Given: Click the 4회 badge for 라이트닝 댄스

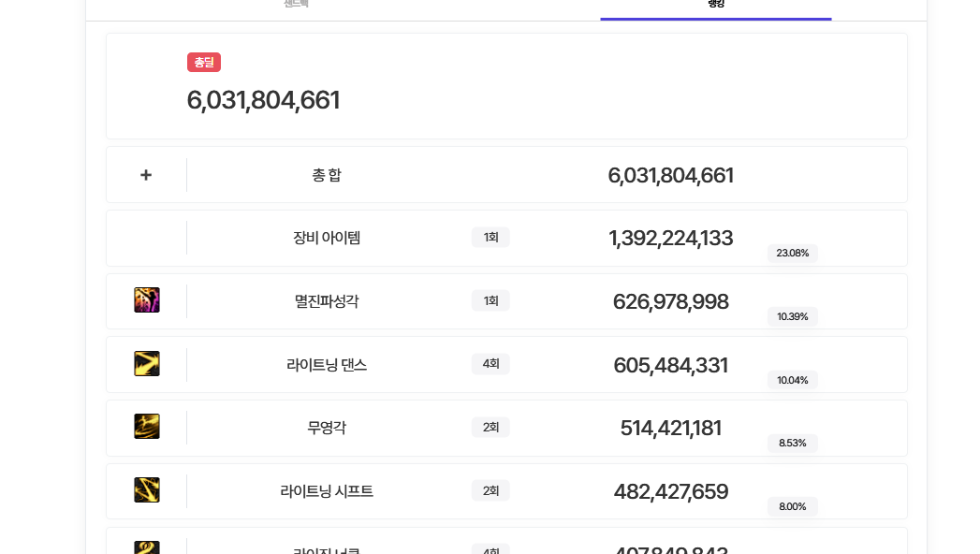Looking at the screenshot, I should click(x=490, y=363).
